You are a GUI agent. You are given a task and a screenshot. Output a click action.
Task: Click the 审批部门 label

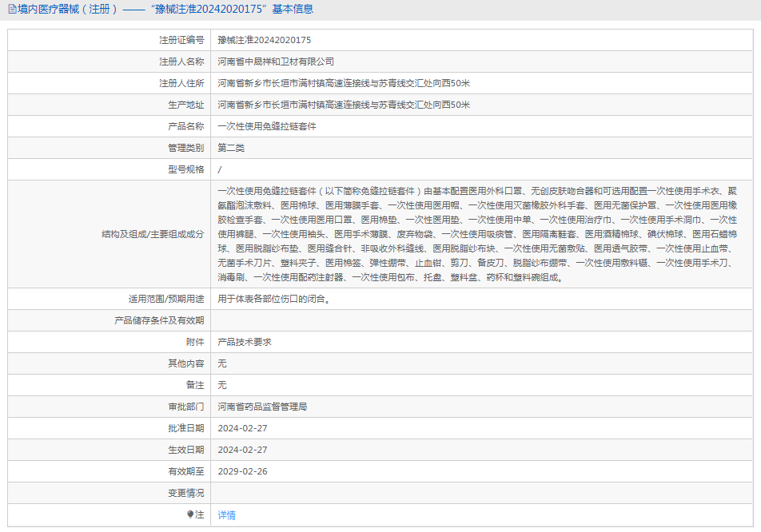pyautogui.click(x=186, y=407)
